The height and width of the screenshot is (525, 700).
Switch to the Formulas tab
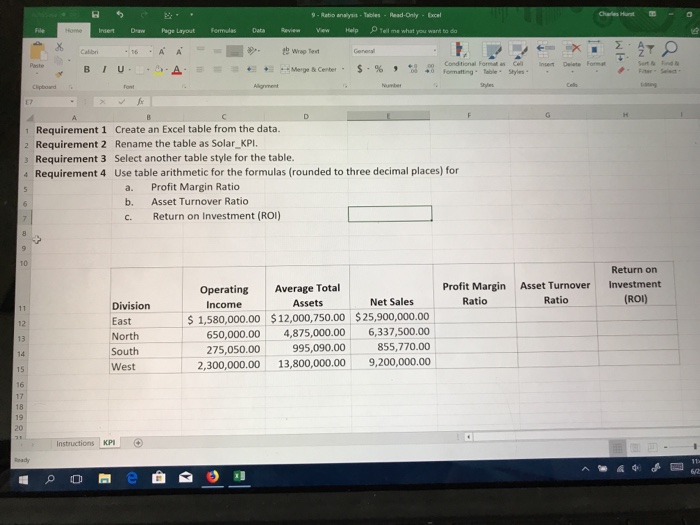point(223,30)
